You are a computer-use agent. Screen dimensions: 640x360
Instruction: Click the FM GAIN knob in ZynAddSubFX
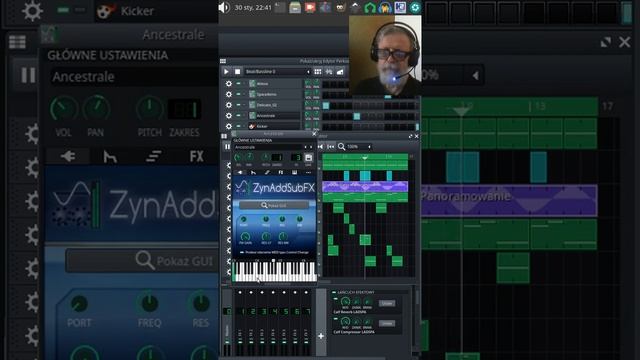(245, 236)
